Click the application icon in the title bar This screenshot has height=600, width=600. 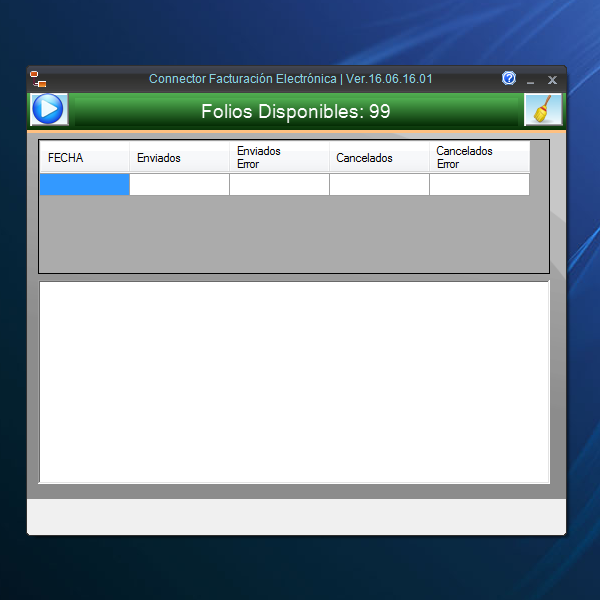tap(38, 79)
